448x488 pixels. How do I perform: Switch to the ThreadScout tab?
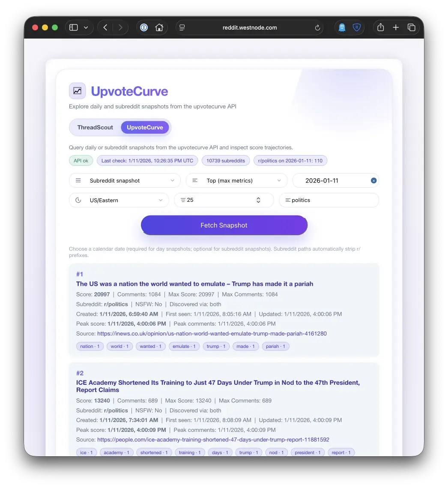[x=95, y=127]
